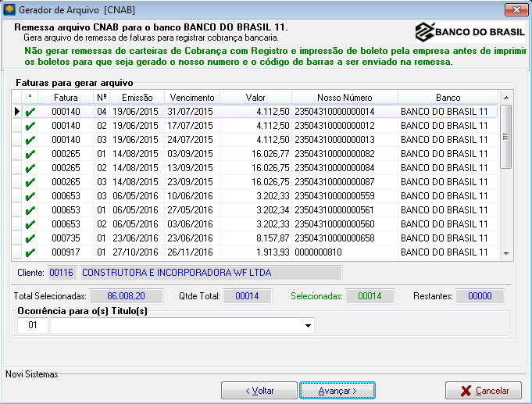532x404 pixels.
Task: Click the Avançar button
Action: click(x=337, y=391)
